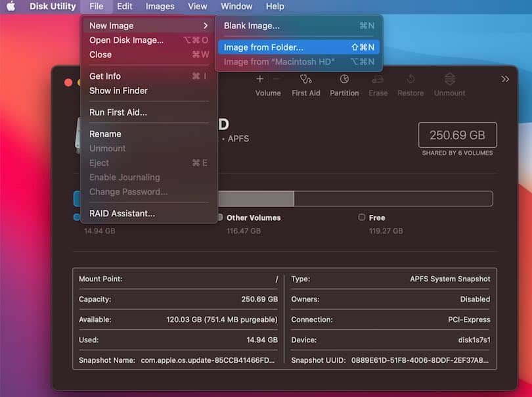
Task: Click the Mount Point row
Action: tap(179, 279)
